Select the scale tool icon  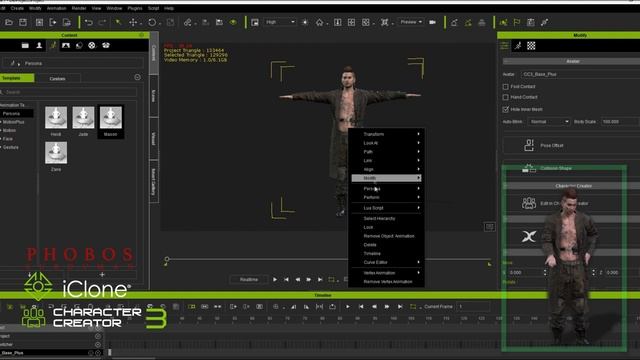click(170, 22)
